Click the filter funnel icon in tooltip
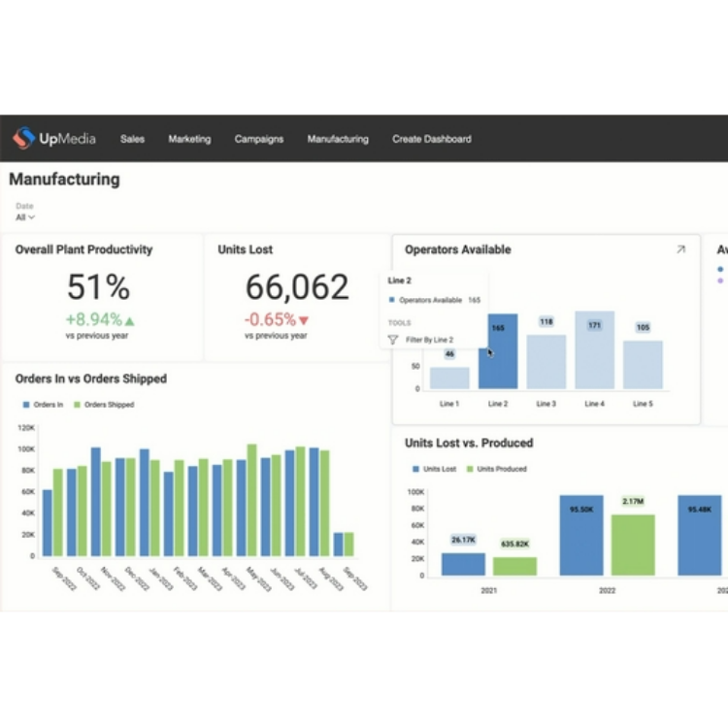 click(393, 341)
